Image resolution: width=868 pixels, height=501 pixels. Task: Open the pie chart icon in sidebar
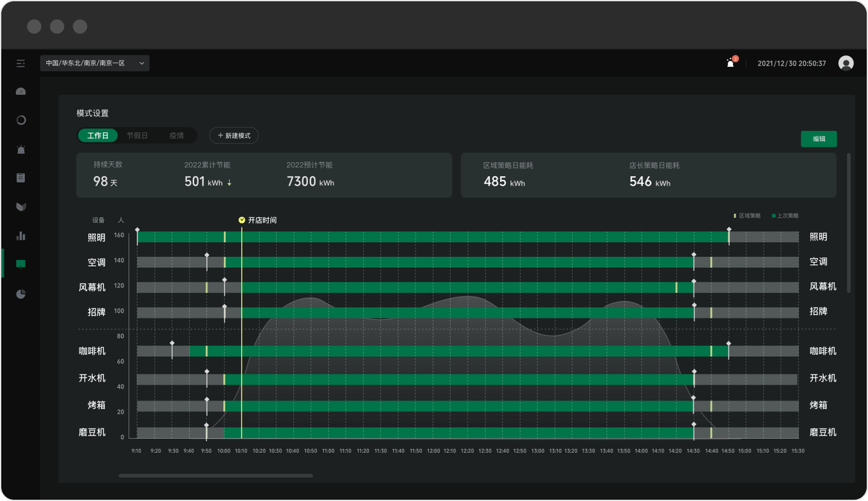[21, 294]
